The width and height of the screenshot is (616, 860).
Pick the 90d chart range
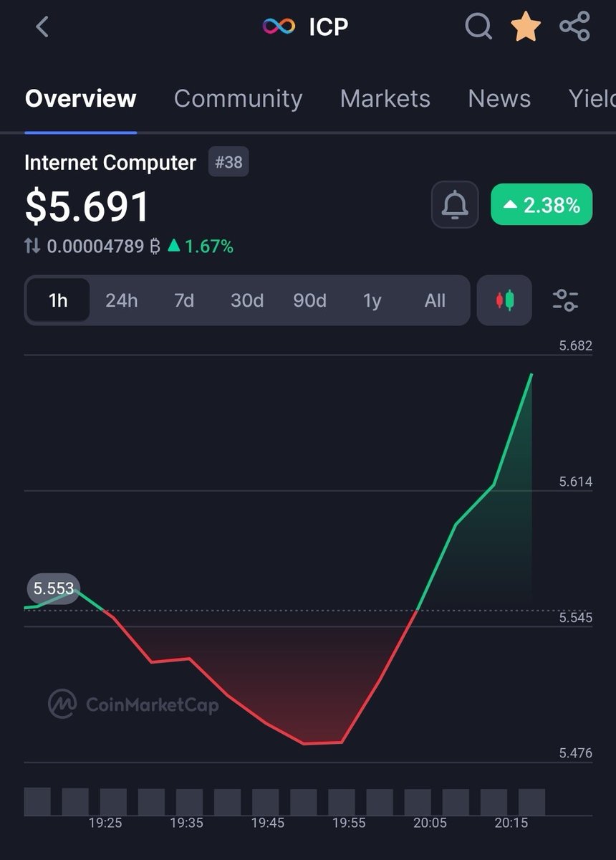click(x=309, y=300)
